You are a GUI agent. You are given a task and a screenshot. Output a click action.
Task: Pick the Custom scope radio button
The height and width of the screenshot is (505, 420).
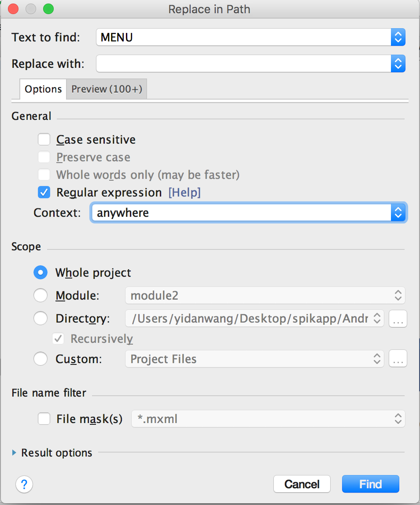point(41,359)
